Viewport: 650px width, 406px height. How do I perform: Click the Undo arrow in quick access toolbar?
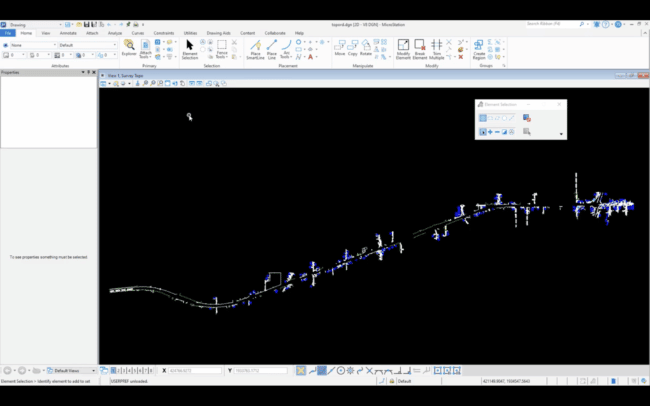tap(109, 25)
